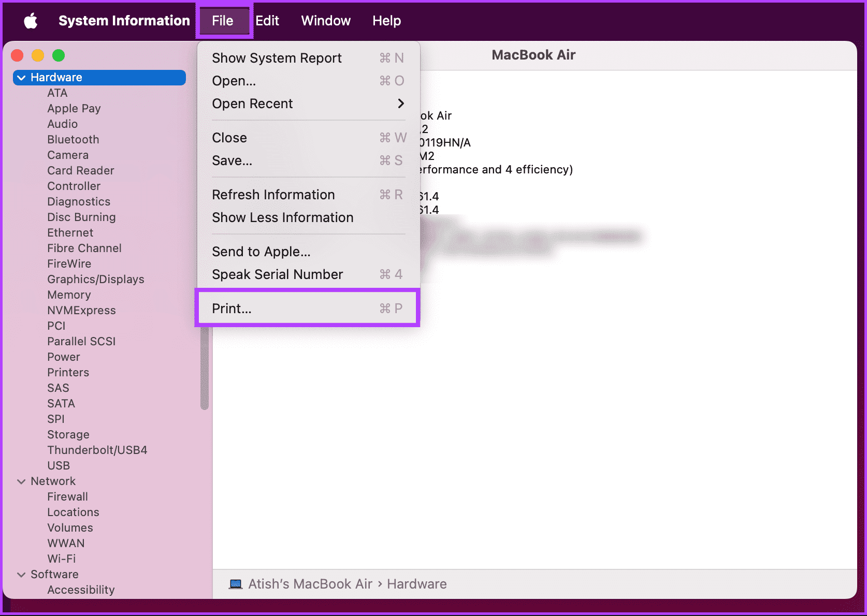The width and height of the screenshot is (867, 616).
Task: Select Power in the sidebar
Action: [x=64, y=357]
